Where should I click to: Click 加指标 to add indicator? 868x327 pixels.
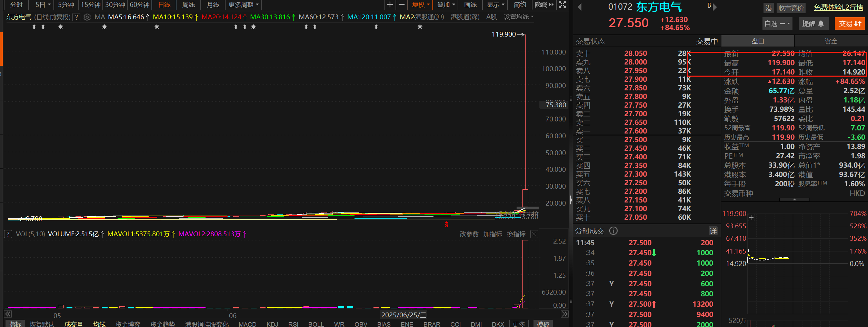point(492,234)
